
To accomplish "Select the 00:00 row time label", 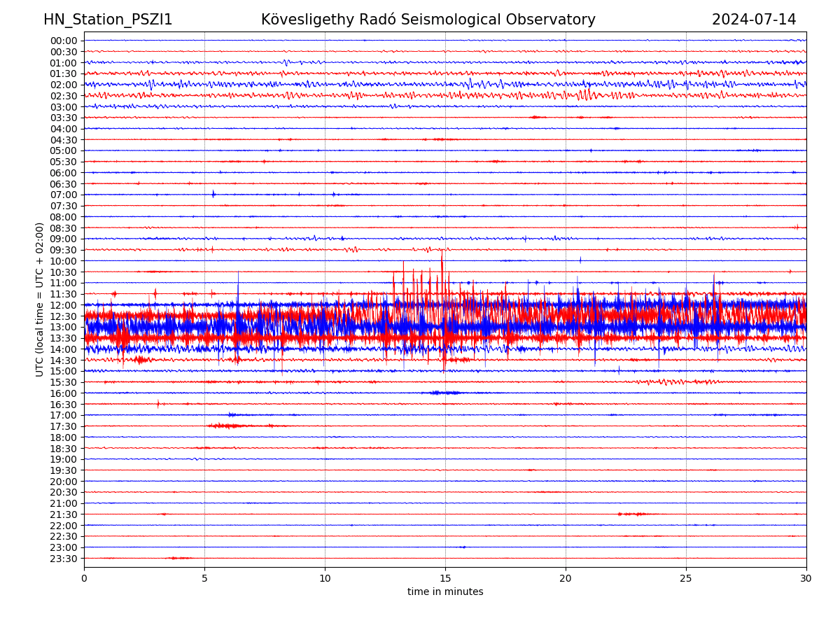I will [x=63, y=41].
